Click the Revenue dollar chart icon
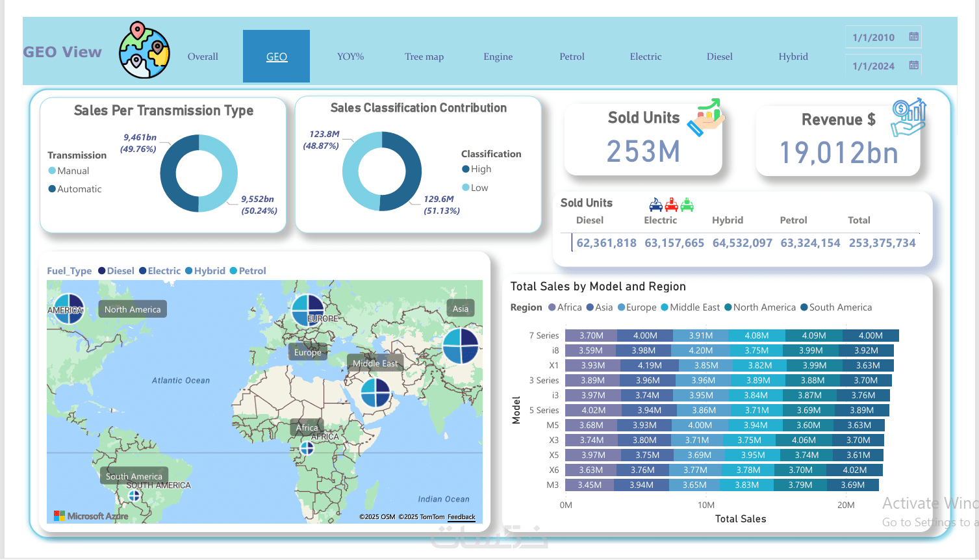The width and height of the screenshot is (979, 560). pyautogui.click(x=908, y=118)
